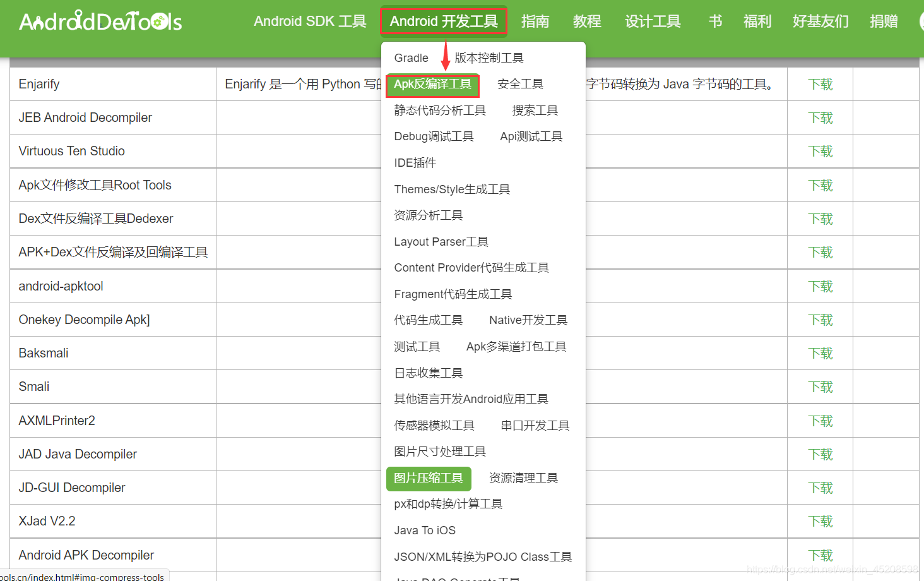924x581 pixels.
Task: Click 下载 link for Smali
Action: coord(820,387)
